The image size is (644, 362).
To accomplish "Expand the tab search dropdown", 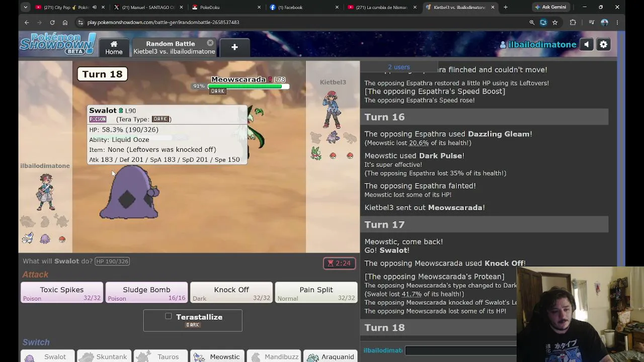I will pyautogui.click(x=26, y=7).
